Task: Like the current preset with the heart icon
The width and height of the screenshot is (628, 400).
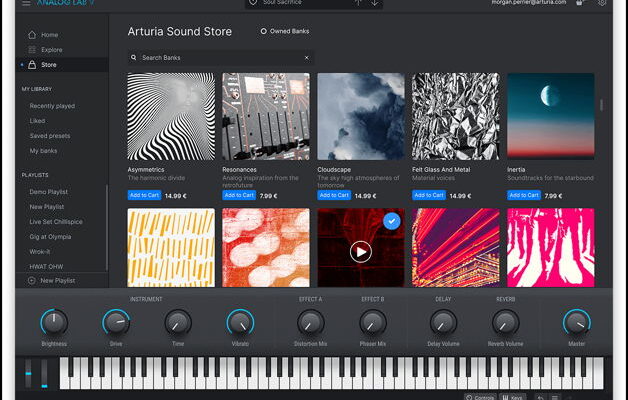Action: click(255, 3)
